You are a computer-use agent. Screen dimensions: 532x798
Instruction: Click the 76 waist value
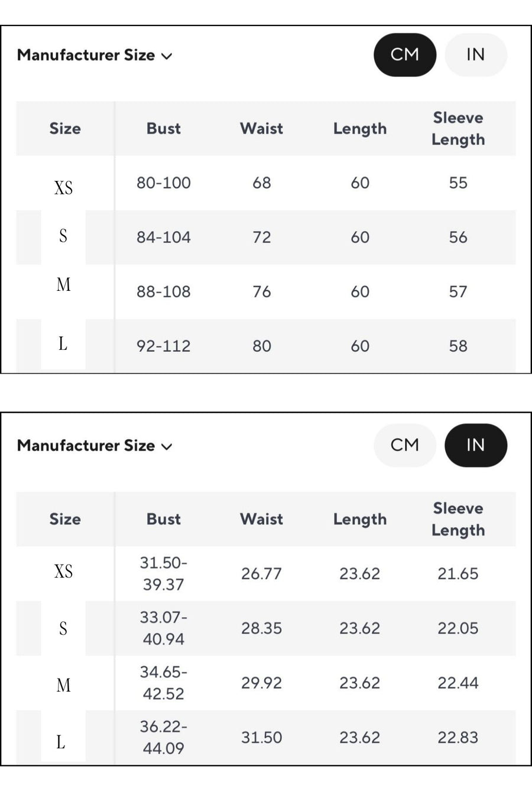point(261,291)
